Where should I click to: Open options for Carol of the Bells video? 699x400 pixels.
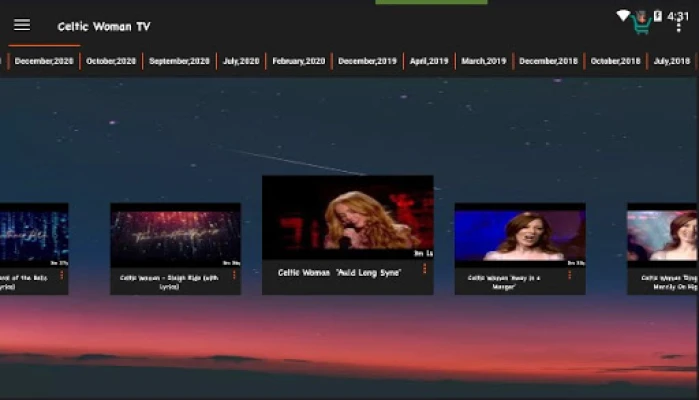(x=61, y=275)
